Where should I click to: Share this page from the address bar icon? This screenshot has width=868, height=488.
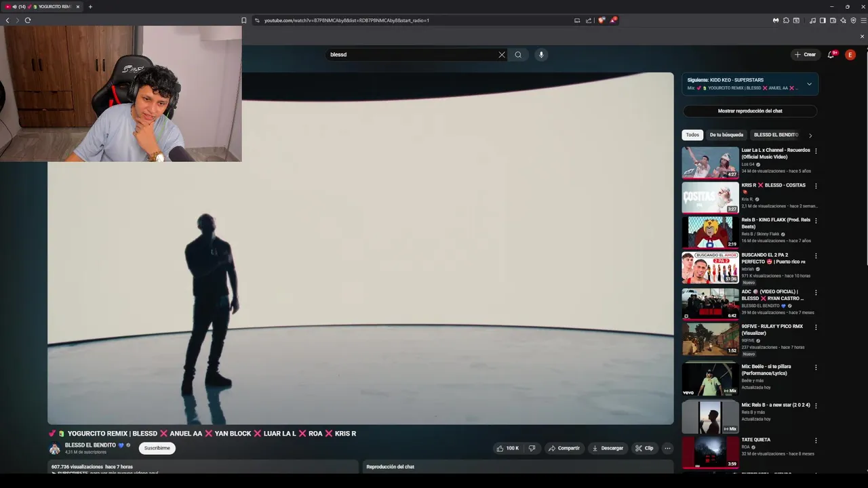589,20
